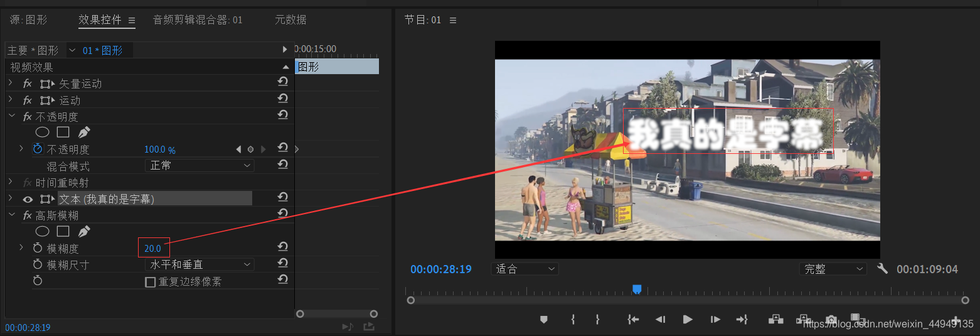Reset the 高斯模糊 effect

point(283,214)
